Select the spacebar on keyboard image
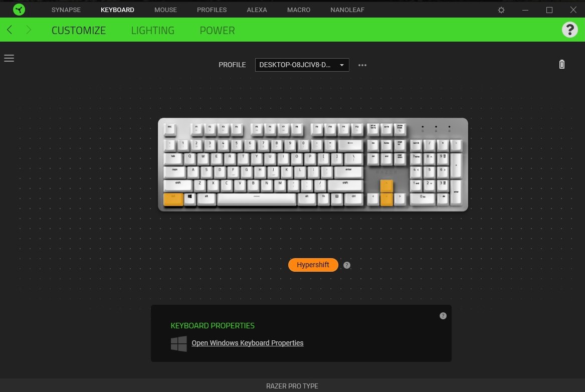This screenshot has height=392, width=585. point(257,199)
